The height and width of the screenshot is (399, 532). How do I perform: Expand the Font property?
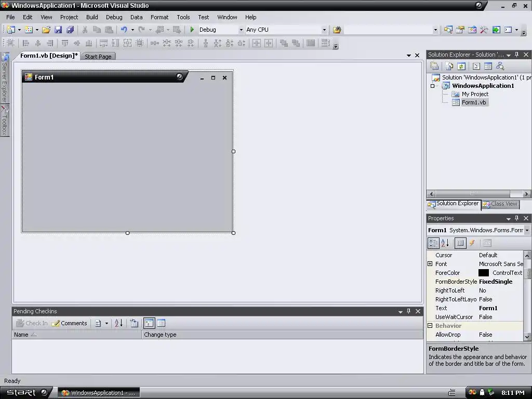(430, 263)
